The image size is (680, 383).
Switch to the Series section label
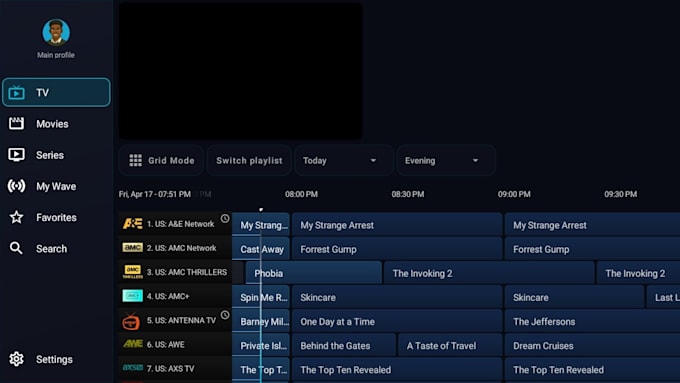(50, 155)
